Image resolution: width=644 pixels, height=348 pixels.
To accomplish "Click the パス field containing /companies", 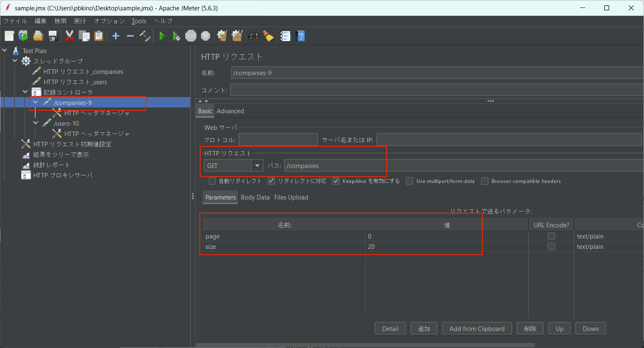I will 464,165.
